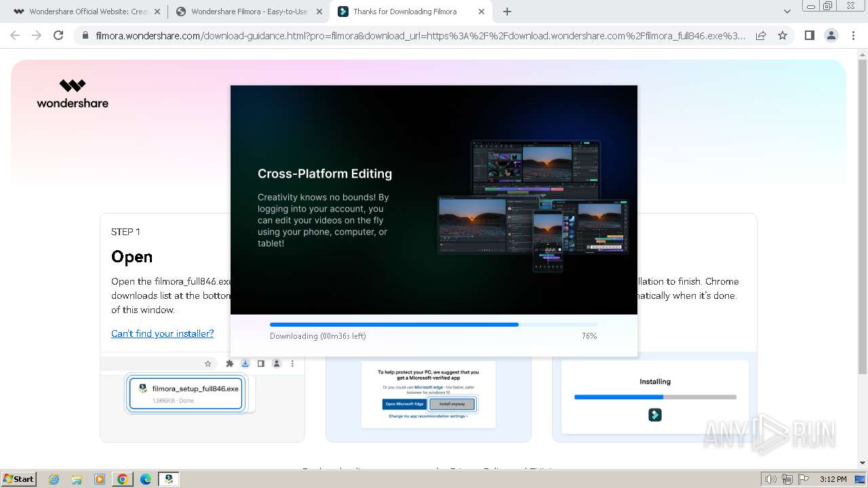This screenshot has width=868, height=488.
Task: Open the Chrome profile menu
Action: tap(831, 35)
